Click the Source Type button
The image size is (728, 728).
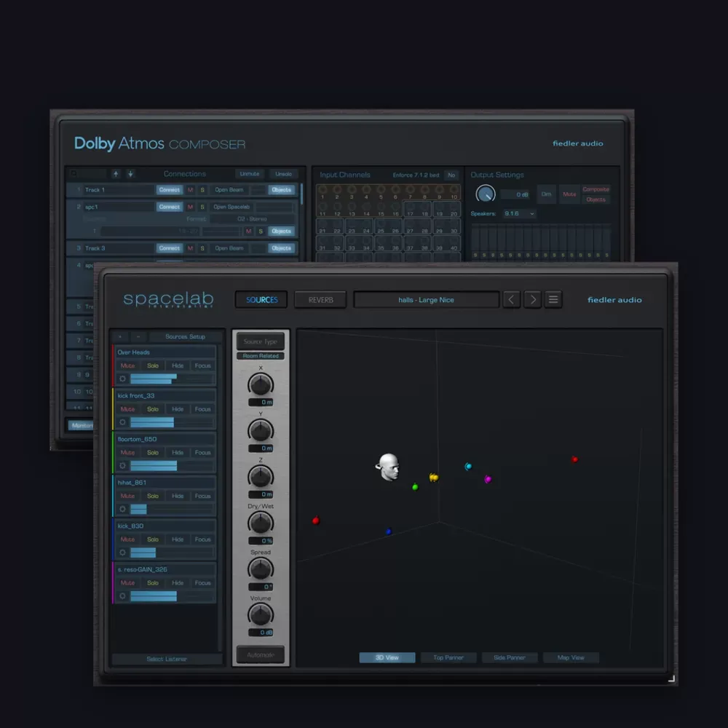coord(261,341)
